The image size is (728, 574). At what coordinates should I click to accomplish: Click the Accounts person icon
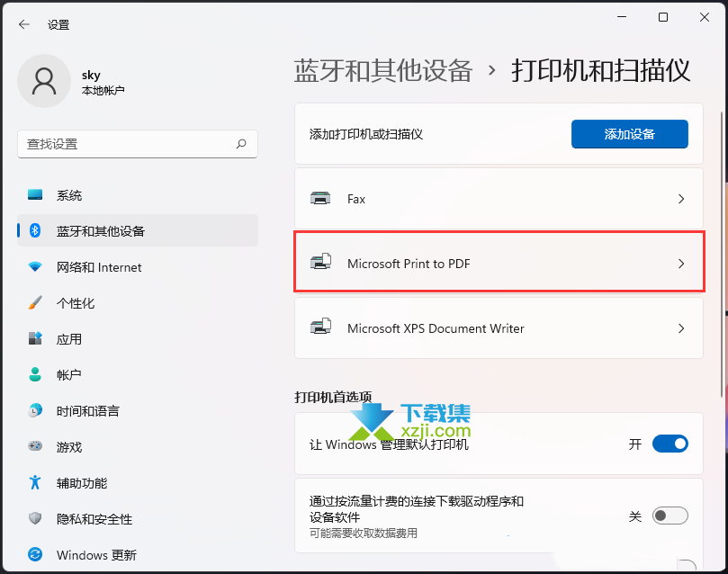(x=35, y=374)
